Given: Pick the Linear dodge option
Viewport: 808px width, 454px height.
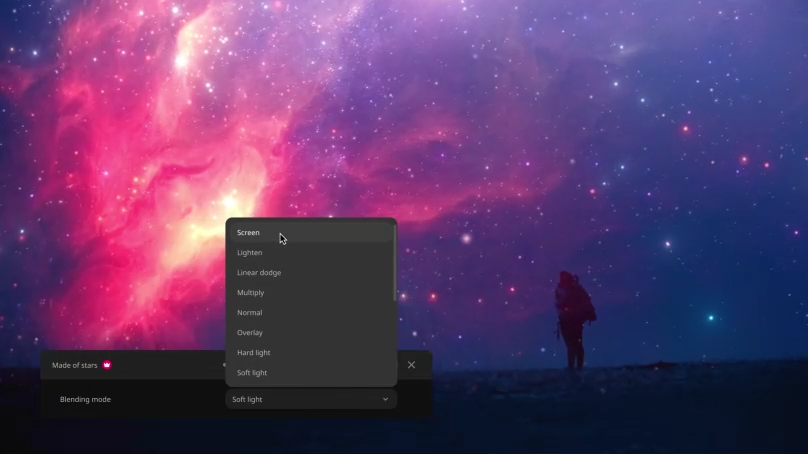Looking at the screenshot, I should 310,273.
